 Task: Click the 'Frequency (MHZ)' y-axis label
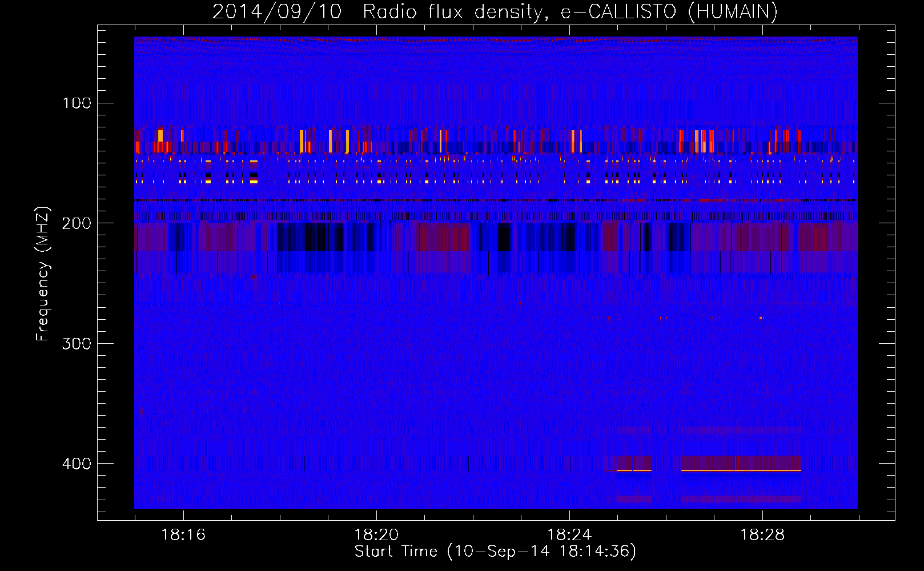43,274
